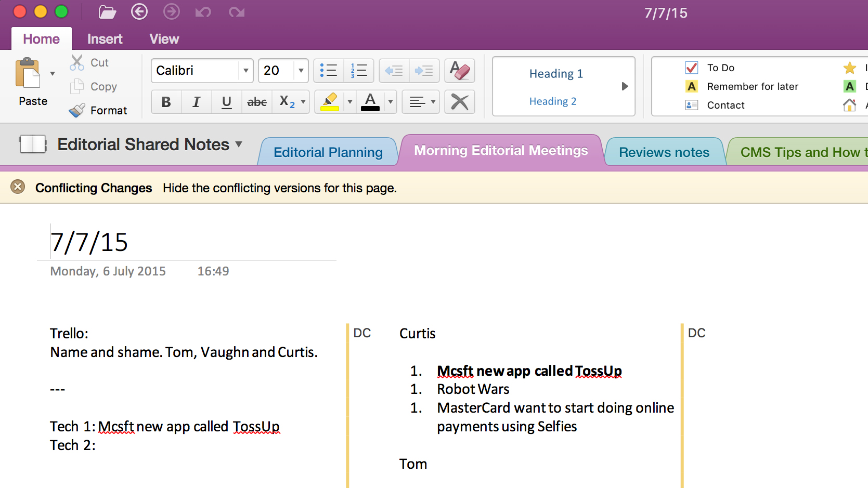The height and width of the screenshot is (488, 868).
Task: Switch to the Insert ribbon tab
Action: click(105, 38)
